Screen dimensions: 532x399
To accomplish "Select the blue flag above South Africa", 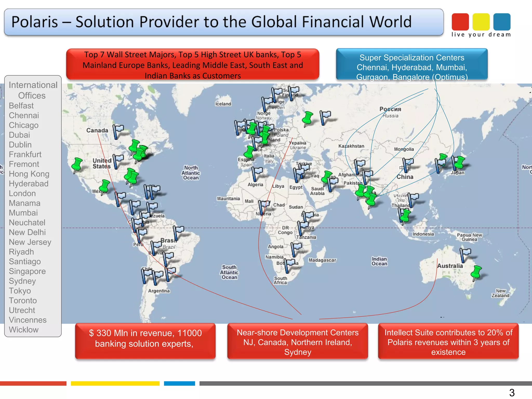I will click(289, 265).
